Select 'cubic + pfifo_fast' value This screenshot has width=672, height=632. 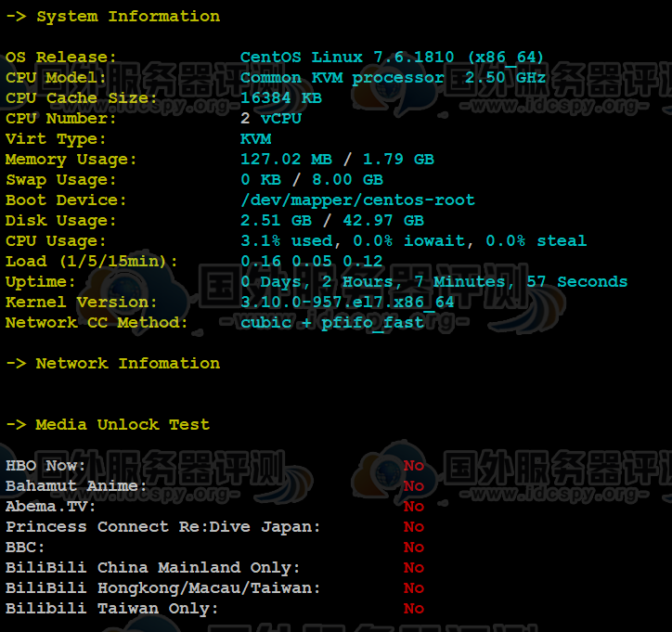point(332,323)
